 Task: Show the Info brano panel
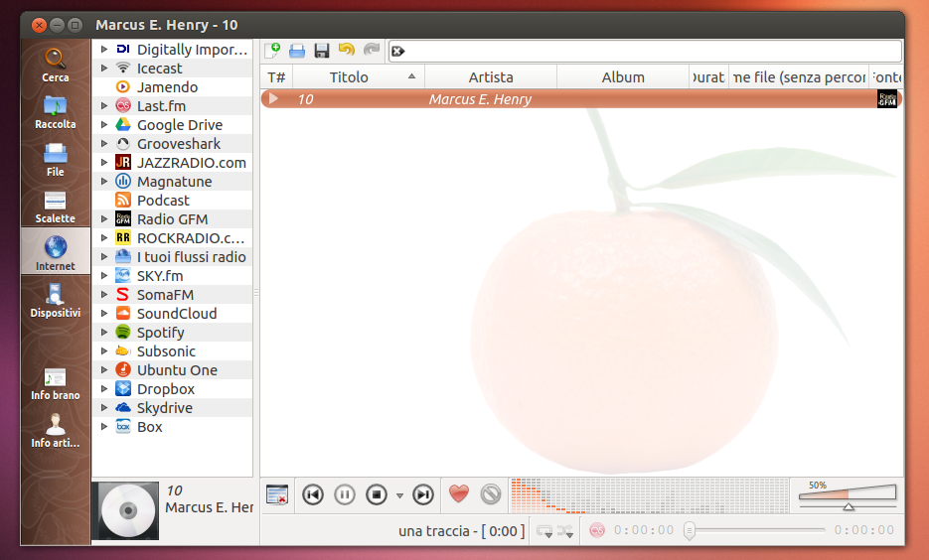coord(55,383)
